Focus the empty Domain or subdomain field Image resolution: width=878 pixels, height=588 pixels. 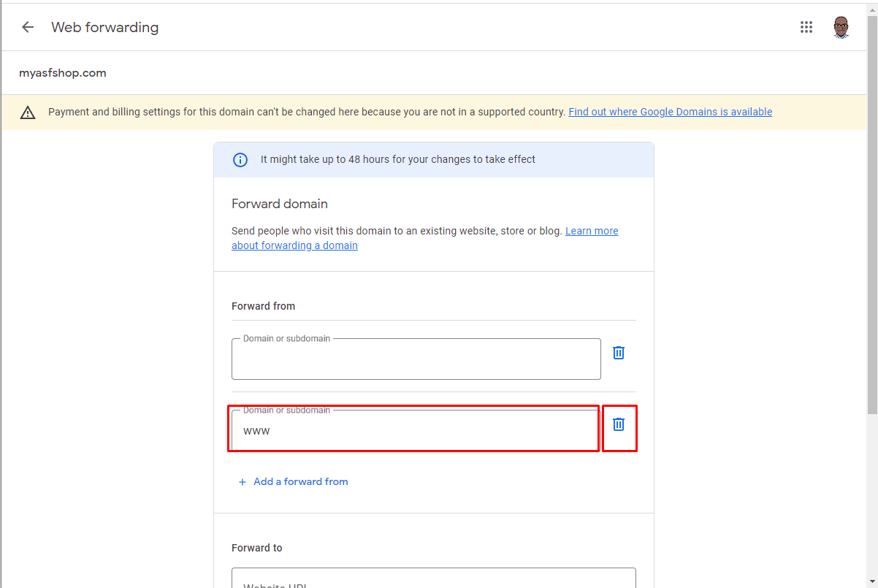tap(416, 359)
